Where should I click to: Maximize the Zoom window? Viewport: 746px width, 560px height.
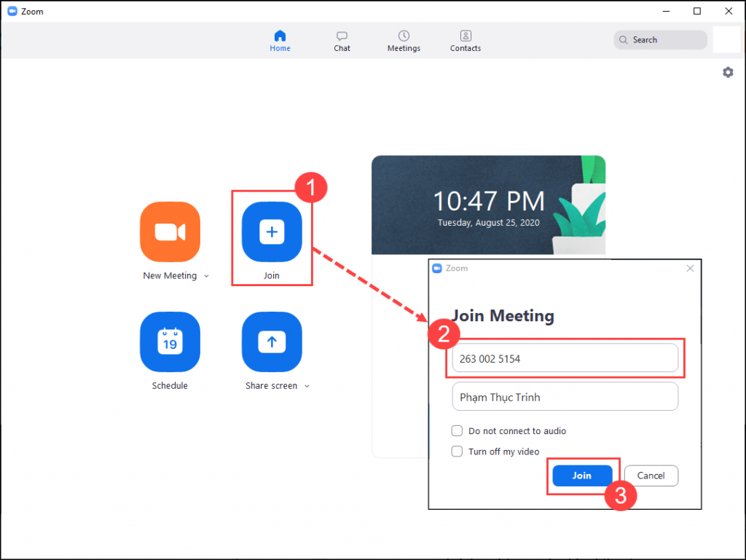[x=697, y=11]
